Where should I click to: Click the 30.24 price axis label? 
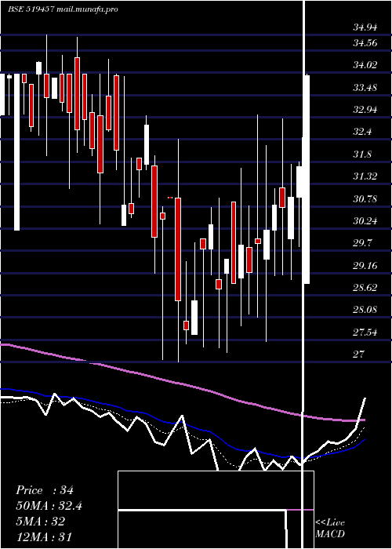click(x=365, y=221)
